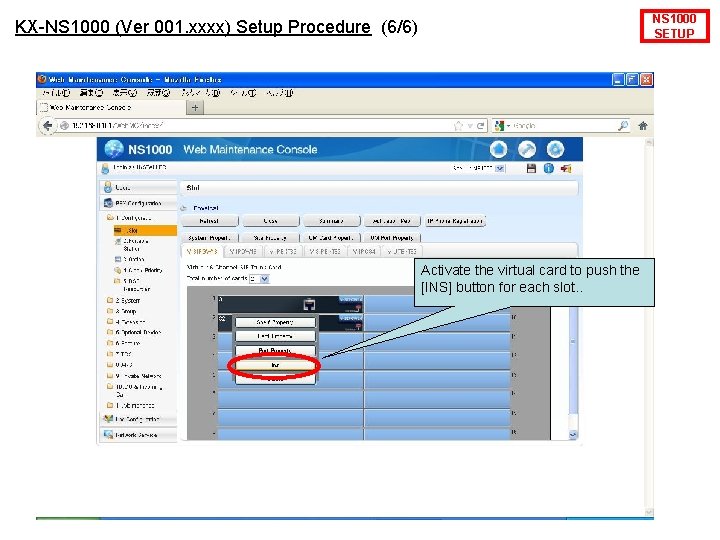Image resolution: width=720 pixels, height=540 pixels.
Task: Open the UM Card Property button
Action: point(332,238)
